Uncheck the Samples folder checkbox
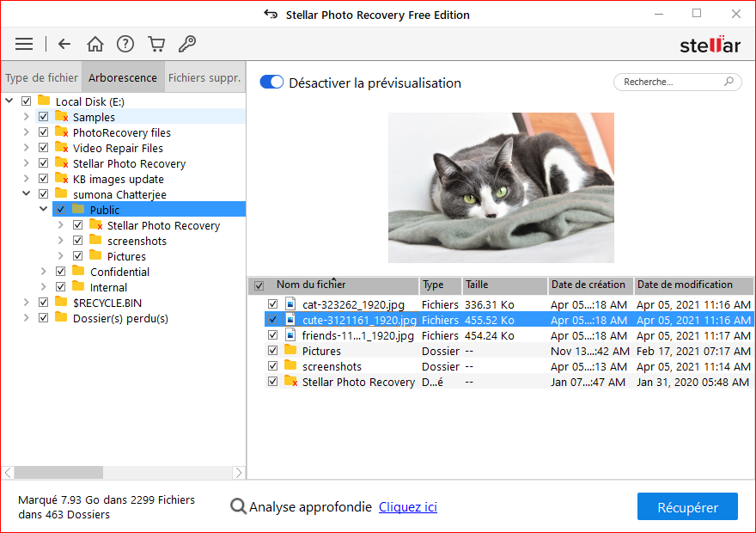The height and width of the screenshot is (533, 756). click(x=44, y=116)
